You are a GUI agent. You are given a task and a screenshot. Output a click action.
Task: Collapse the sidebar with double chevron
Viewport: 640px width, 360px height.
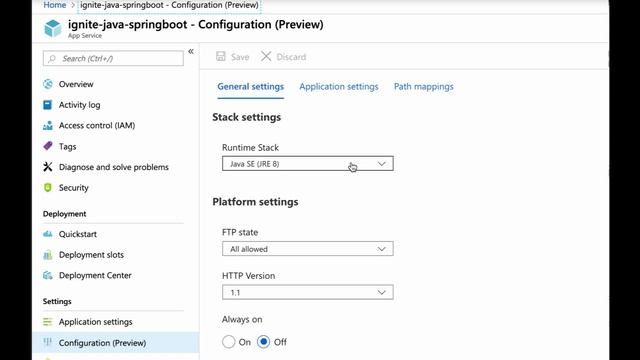click(191, 51)
